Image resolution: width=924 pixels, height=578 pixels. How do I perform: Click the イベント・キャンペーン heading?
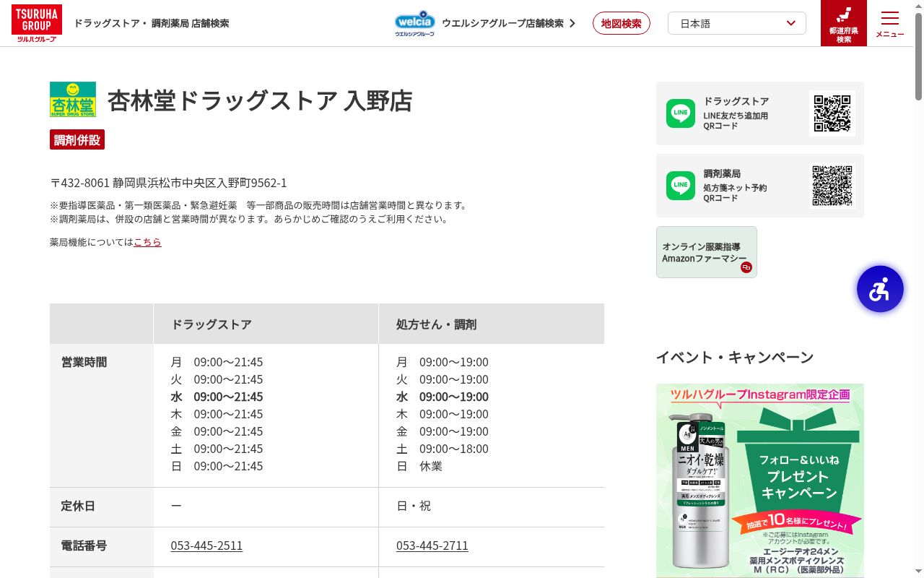coord(735,357)
